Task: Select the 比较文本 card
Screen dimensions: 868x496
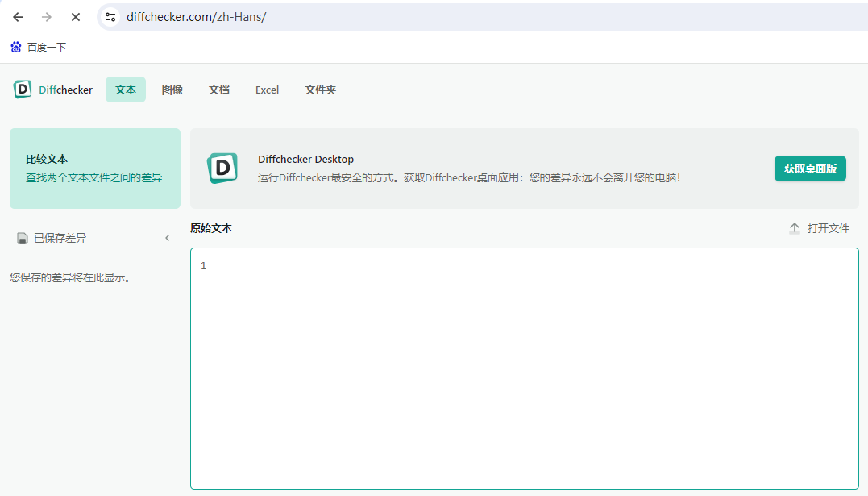Action: pos(95,169)
